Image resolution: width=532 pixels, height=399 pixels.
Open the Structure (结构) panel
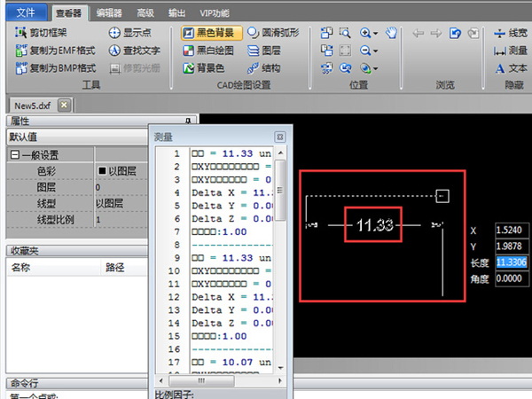pyautogui.click(x=263, y=67)
